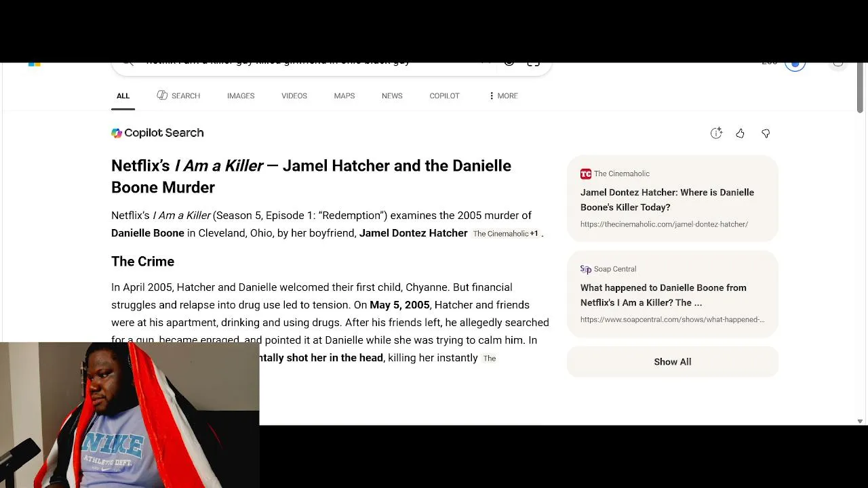Click the Show All sources button
This screenshot has height=488, width=868.
point(672,362)
